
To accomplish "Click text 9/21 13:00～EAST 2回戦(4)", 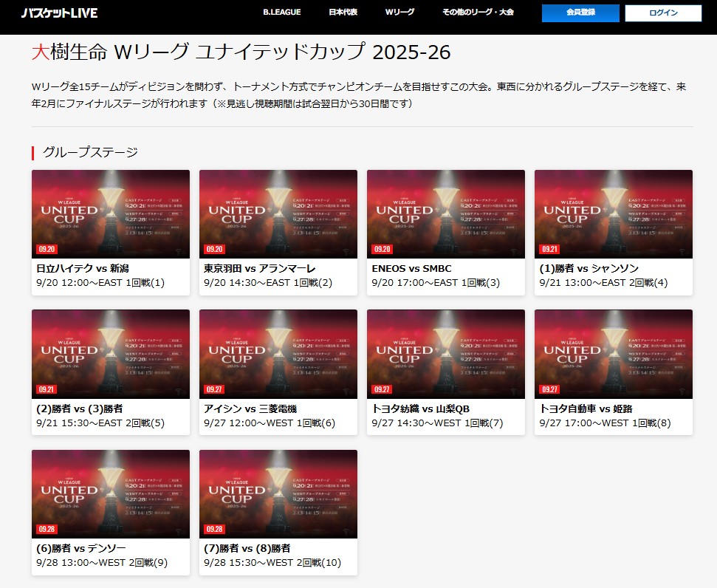I will click(603, 283).
